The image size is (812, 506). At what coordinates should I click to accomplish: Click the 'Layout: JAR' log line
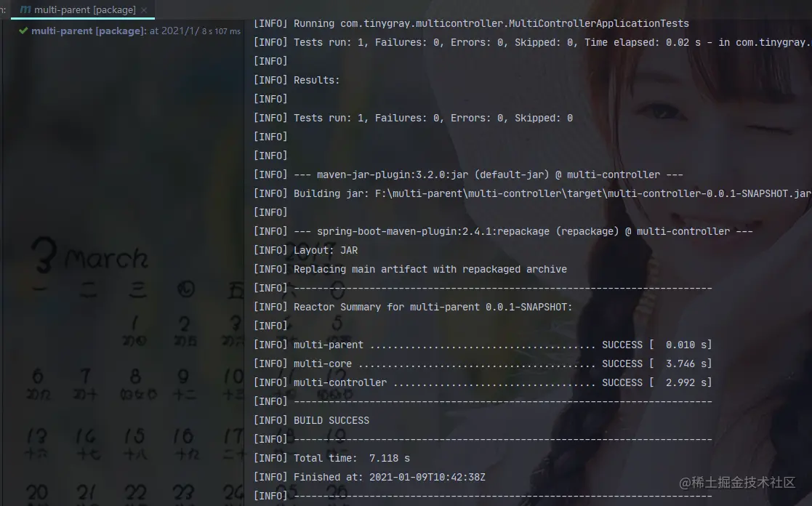coord(305,250)
